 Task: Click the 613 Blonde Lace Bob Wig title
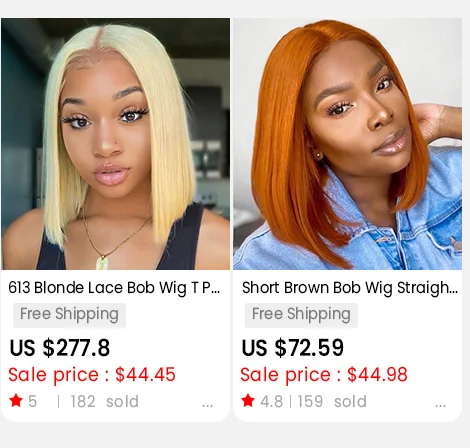click(x=114, y=288)
